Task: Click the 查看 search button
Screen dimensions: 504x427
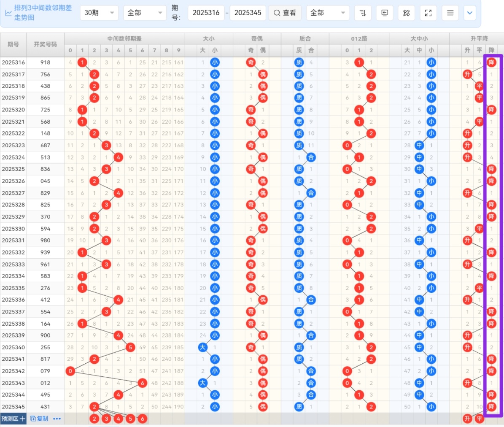Action: [285, 13]
